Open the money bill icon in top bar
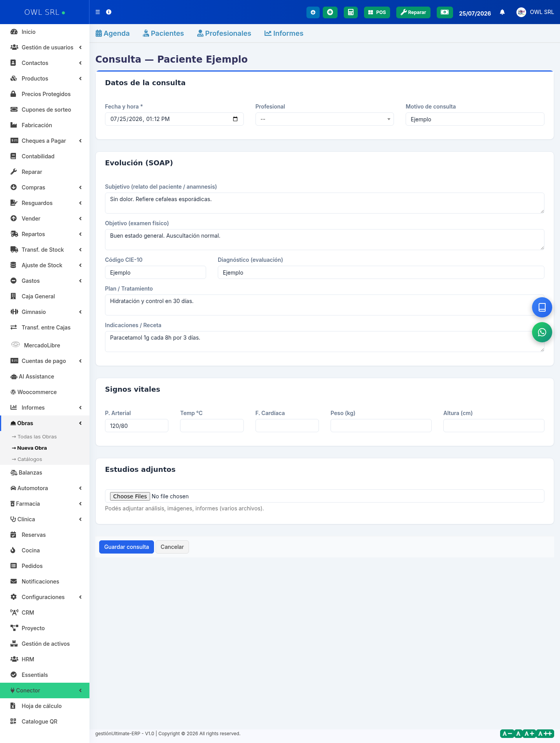The width and height of the screenshot is (560, 743). click(x=444, y=12)
